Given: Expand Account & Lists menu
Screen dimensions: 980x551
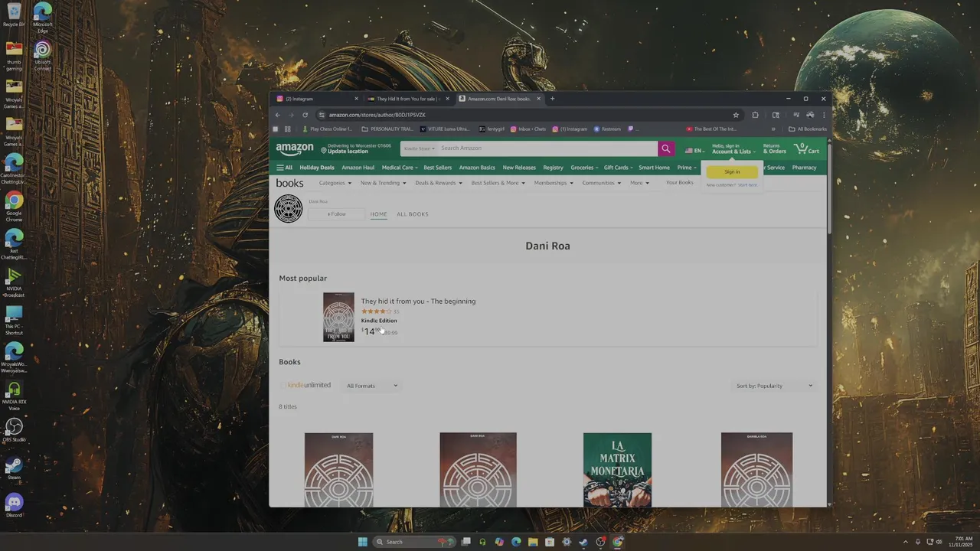Looking at the screenshot, I should [x=733, y=148].
